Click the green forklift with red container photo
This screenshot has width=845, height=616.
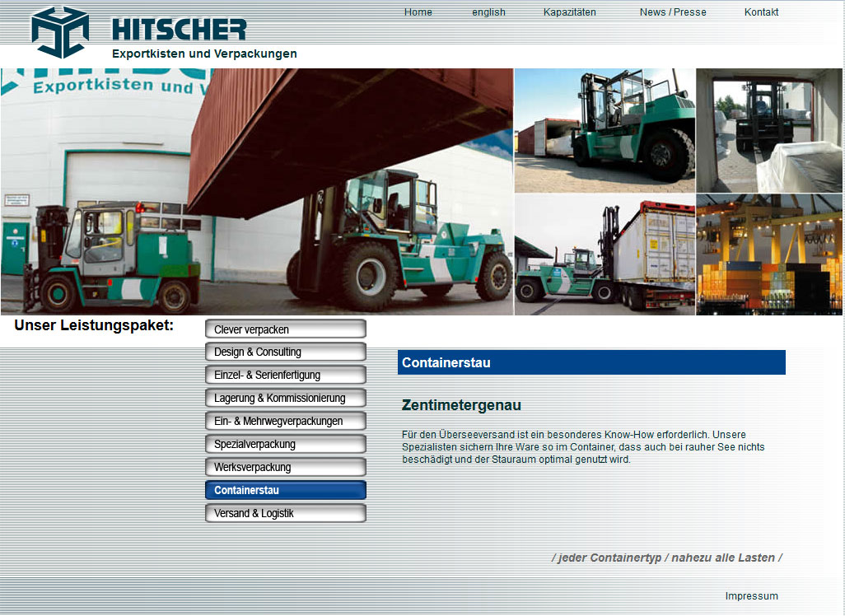point(605,130)
